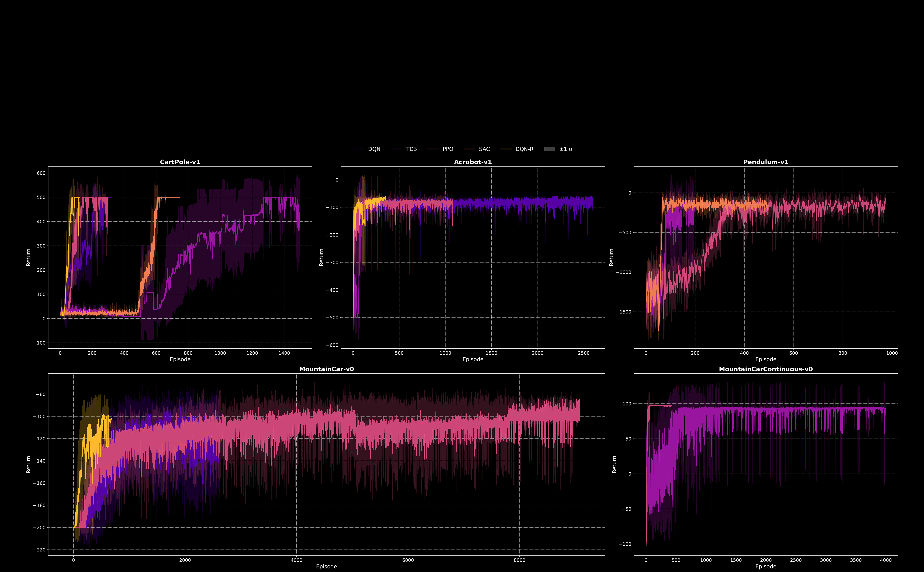The image size is (924, 572).
Task: Click the SAC legend label
Action: (x=484, y=149)
